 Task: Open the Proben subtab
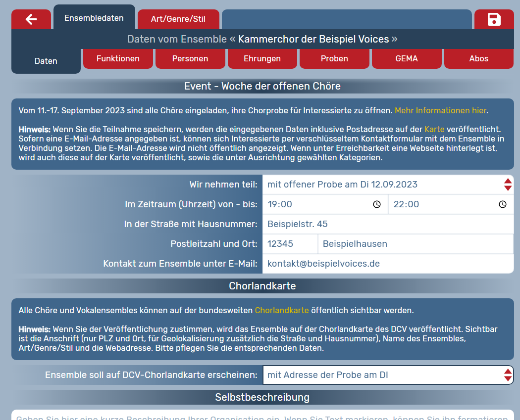click(334, 58)
